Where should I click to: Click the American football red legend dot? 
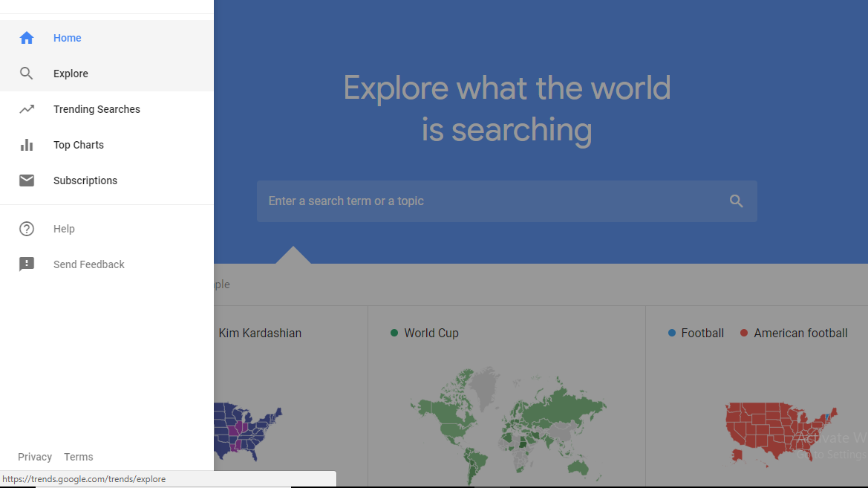point(744,333)
